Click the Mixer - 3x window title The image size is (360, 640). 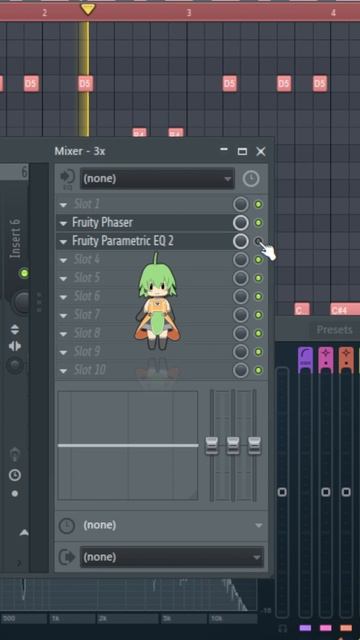click(x=80, y=151)
